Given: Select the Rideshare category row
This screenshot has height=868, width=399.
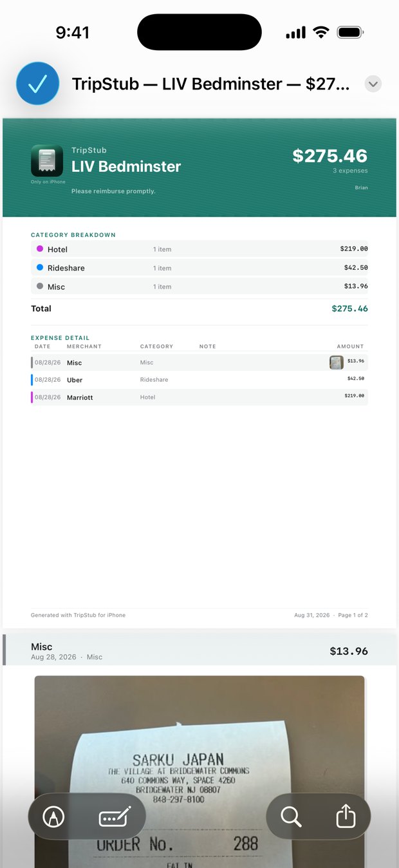Looking at the screenshot, I should [x=199, y=268].
